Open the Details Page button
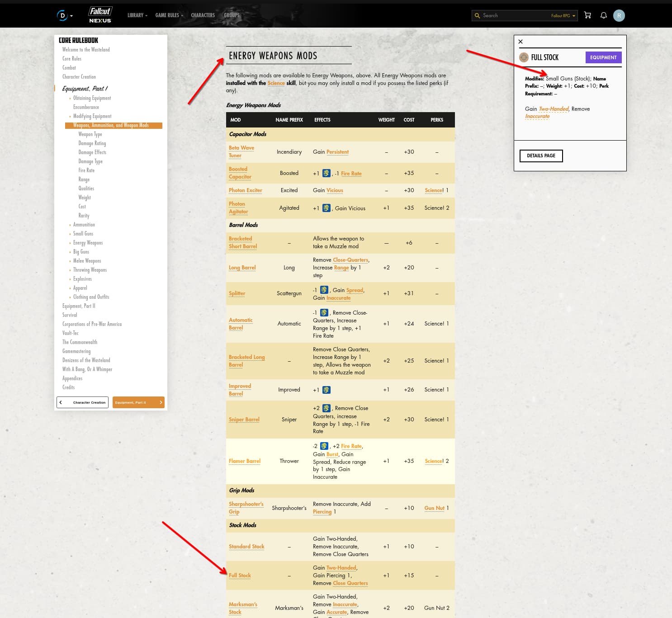The width and height of the screenshot is (672, 618). pyautogui.click(x=541, y=156)
